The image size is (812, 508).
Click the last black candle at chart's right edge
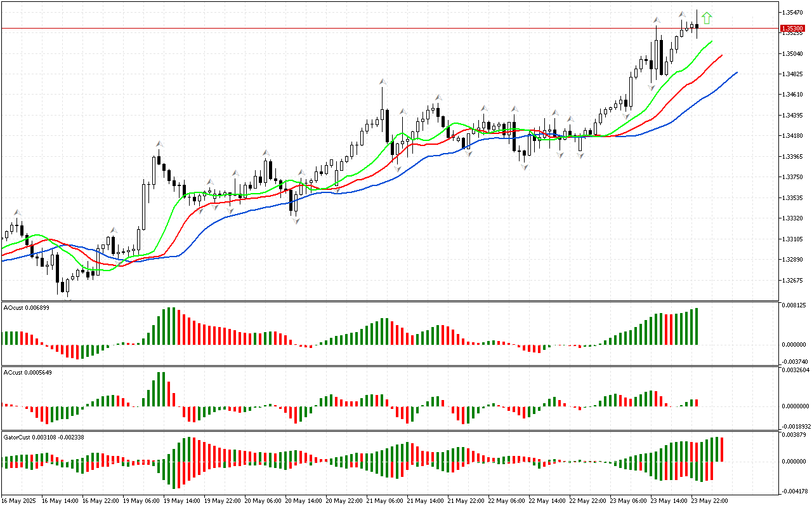(x=697, y=26)
